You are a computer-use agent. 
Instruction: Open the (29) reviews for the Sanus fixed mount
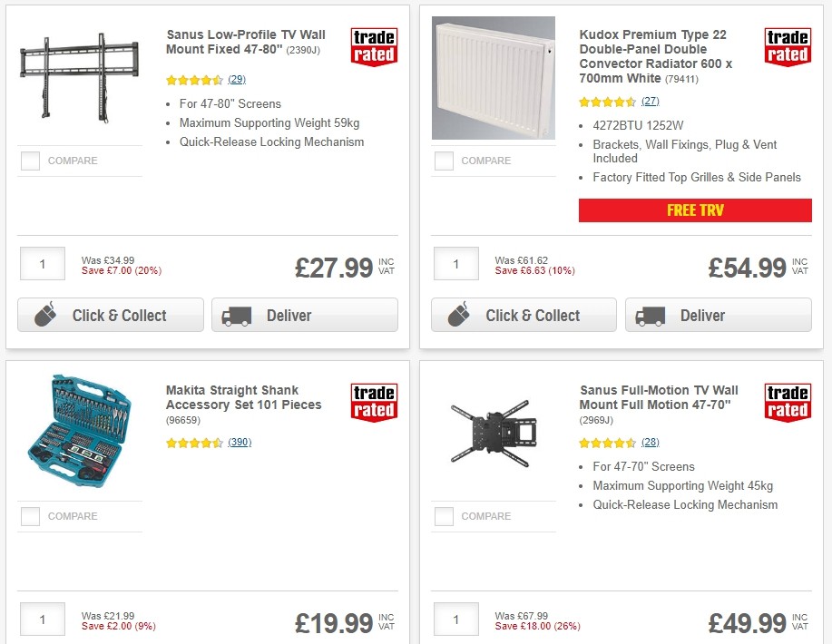(x=235, y=80)
